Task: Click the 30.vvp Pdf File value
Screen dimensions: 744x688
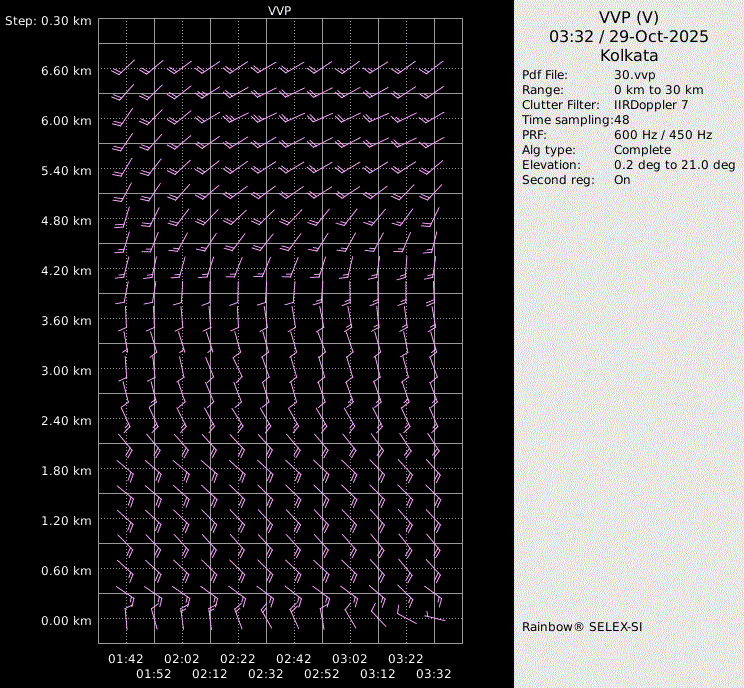Action: [634, 75]
